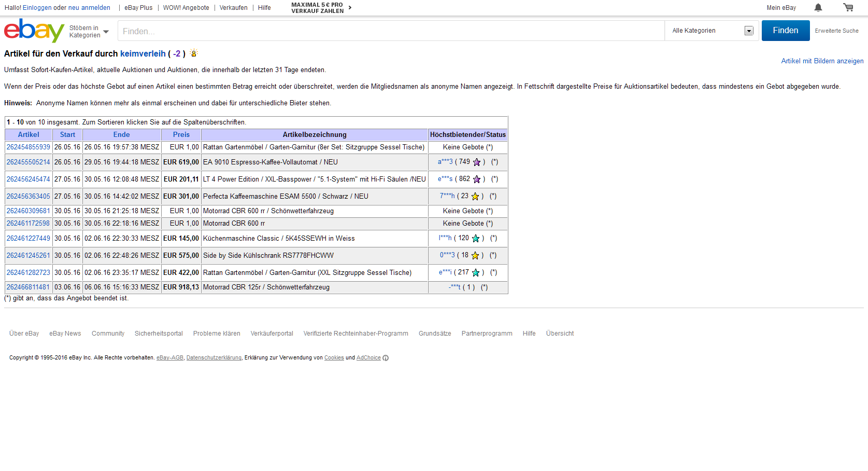This screenshot has height=471, width=868.
Task: Open the Mein eBay menu
Action: click(781, 8)
